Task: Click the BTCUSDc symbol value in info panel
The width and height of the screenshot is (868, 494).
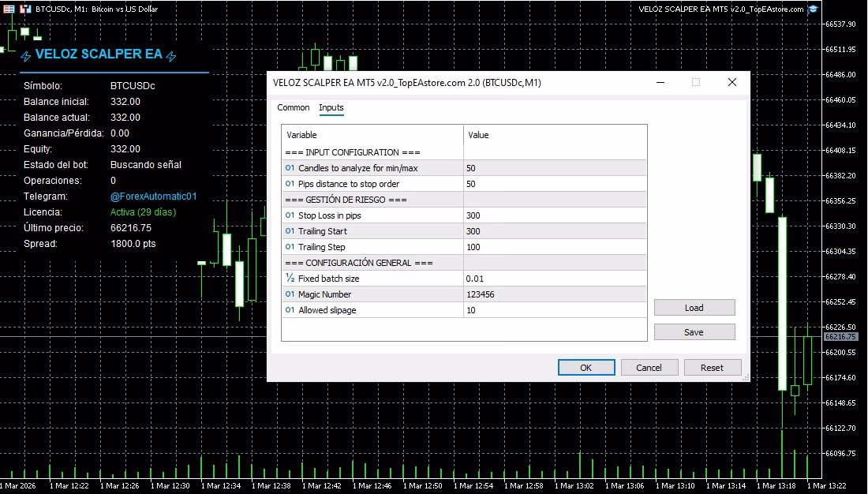Action: [x=133, y=86]
